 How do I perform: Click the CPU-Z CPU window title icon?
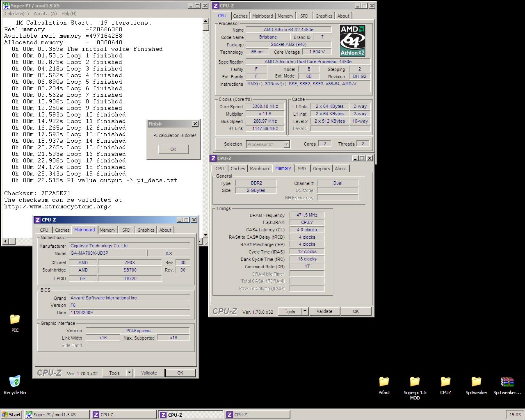[x=216, y=6]
